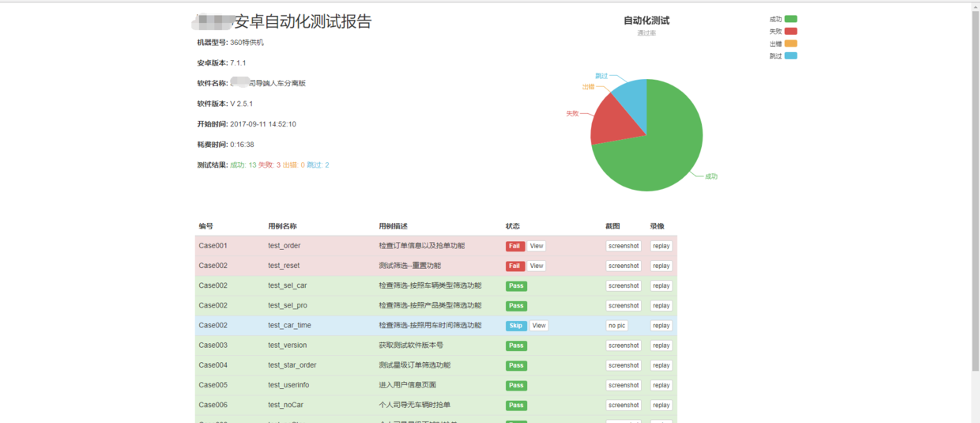This screenshot has width=980, height=423.
Task: Open View details for test_order
Action: pyautogui.click(x=537, y=246)
